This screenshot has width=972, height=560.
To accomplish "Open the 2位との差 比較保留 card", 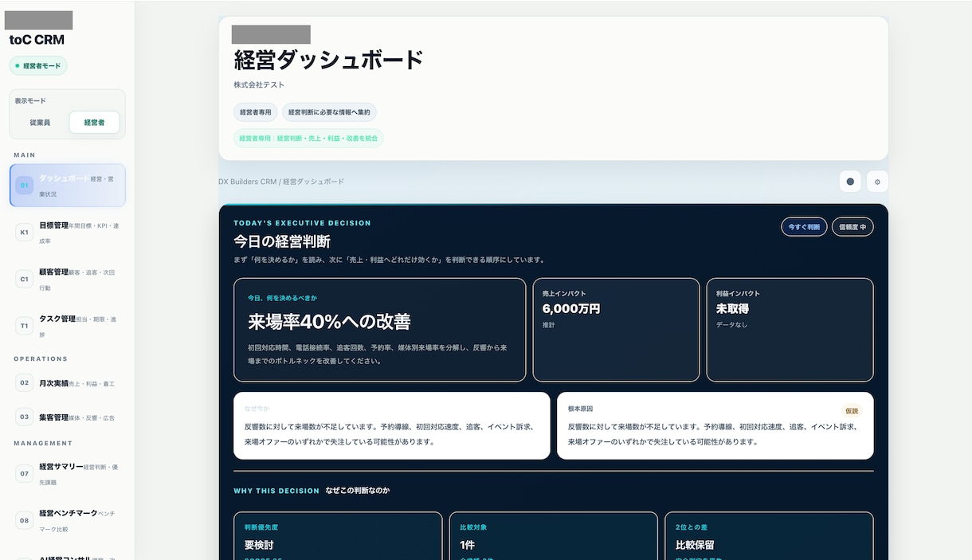I will [769, 535].
